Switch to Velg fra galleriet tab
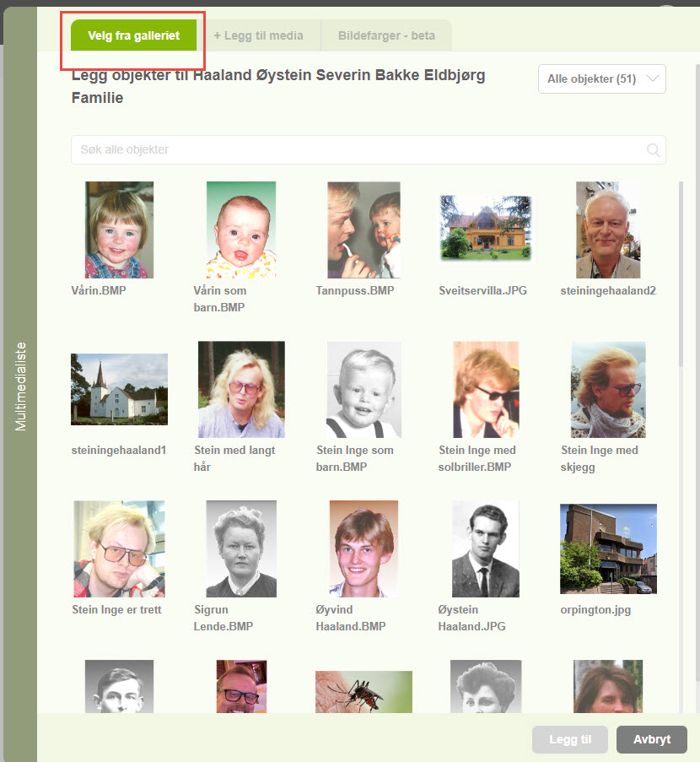Viewport: 700px width, 762px height. (x=133, y=36)
